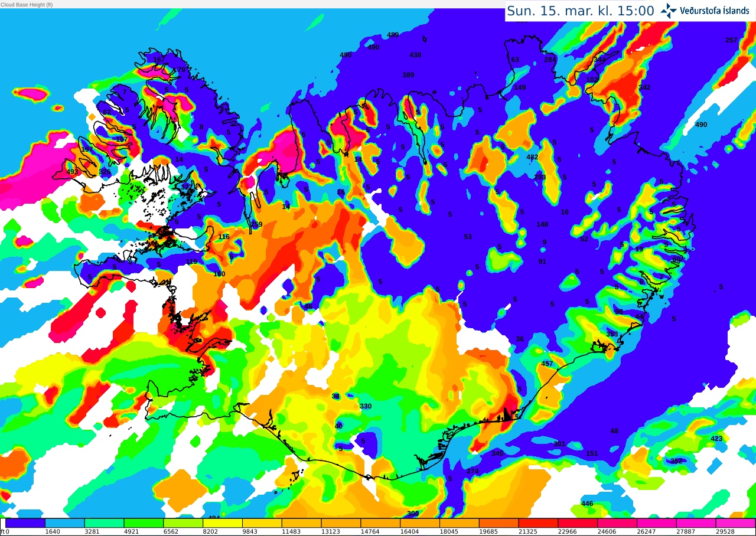Select the magenta 27887–29528 legend swatch
The width and height of the screenshot is (756, 536).
click(x=696, y=523)
